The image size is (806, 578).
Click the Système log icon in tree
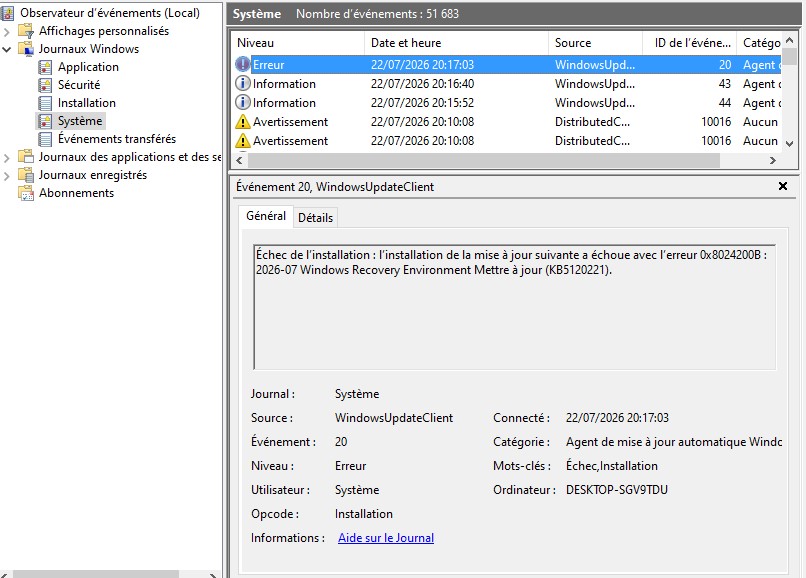click(45, 121)
